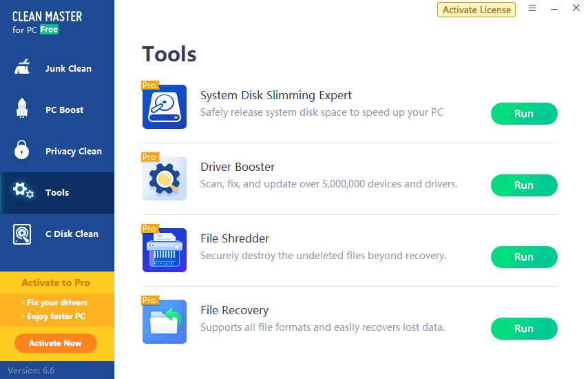Image resolution: width=588 pixels, height=379 pixels.
Task: Click the Privacy Clean lock icon
Action: click(22, 150)
